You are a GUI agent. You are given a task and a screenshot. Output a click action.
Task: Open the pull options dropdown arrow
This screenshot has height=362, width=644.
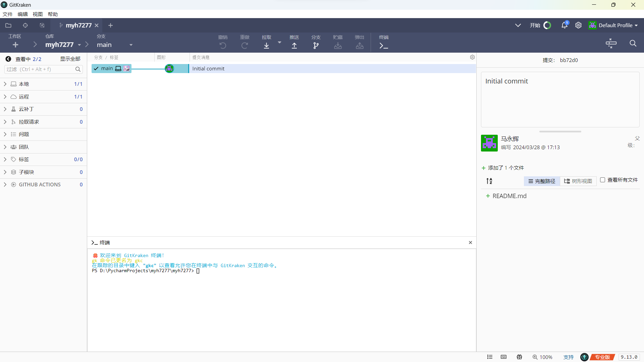point(279,43)
